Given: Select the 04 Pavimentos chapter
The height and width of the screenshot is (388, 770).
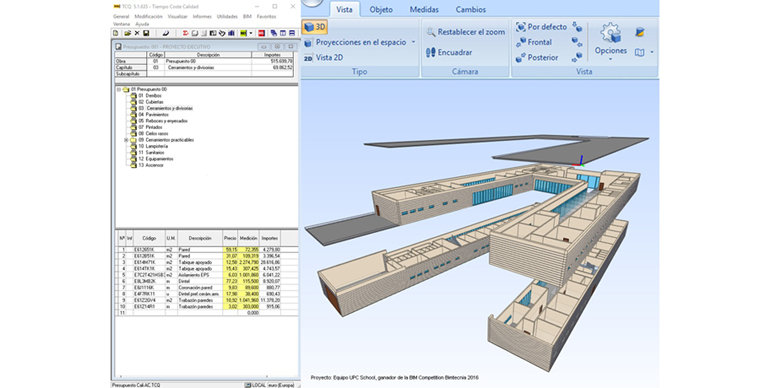Looking at the screenshot, I should (153, 114).
